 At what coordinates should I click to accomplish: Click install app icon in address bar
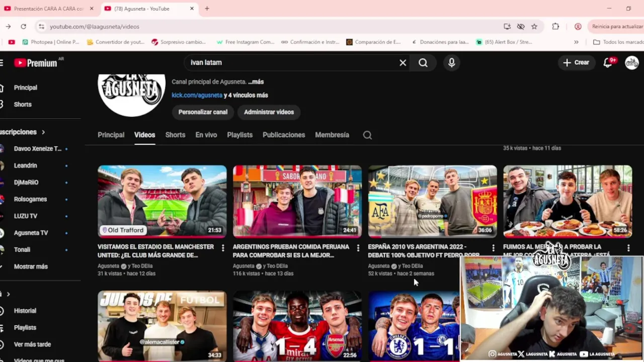coord(507,27)
